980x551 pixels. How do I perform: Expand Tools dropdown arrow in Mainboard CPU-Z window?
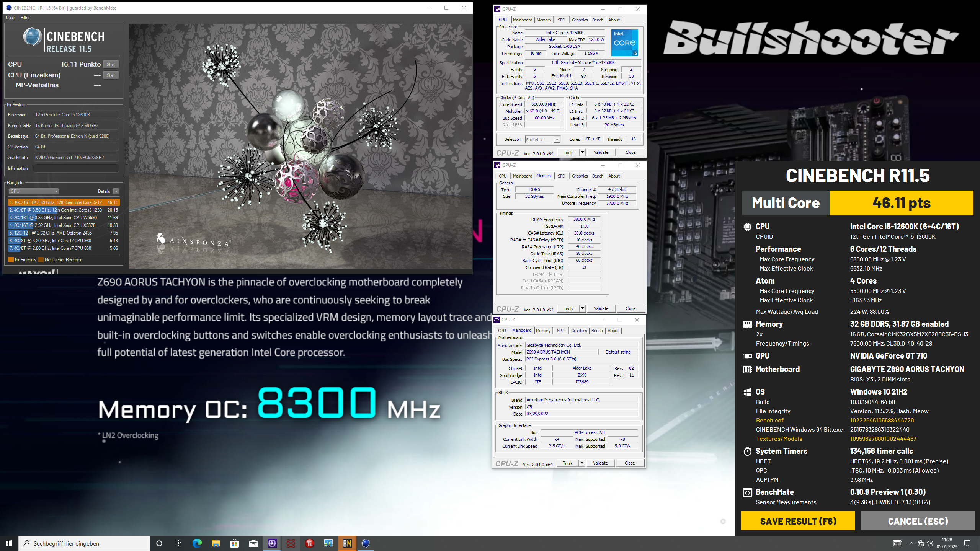coord(581,463)
